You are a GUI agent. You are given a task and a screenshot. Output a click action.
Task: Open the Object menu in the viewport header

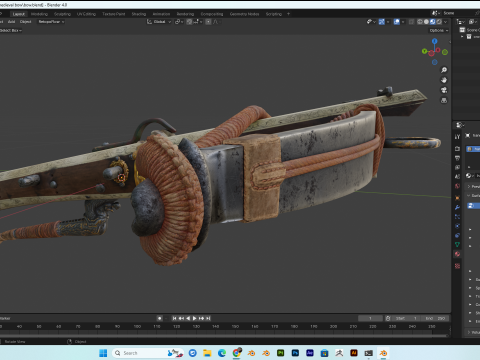coord(26,22)
